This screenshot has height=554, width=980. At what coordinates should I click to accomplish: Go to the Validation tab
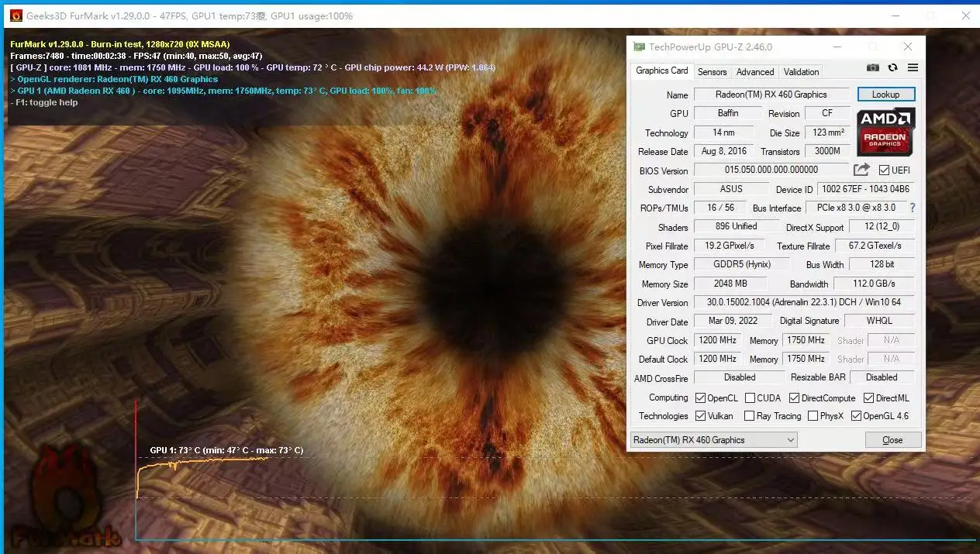click(801, 72)
